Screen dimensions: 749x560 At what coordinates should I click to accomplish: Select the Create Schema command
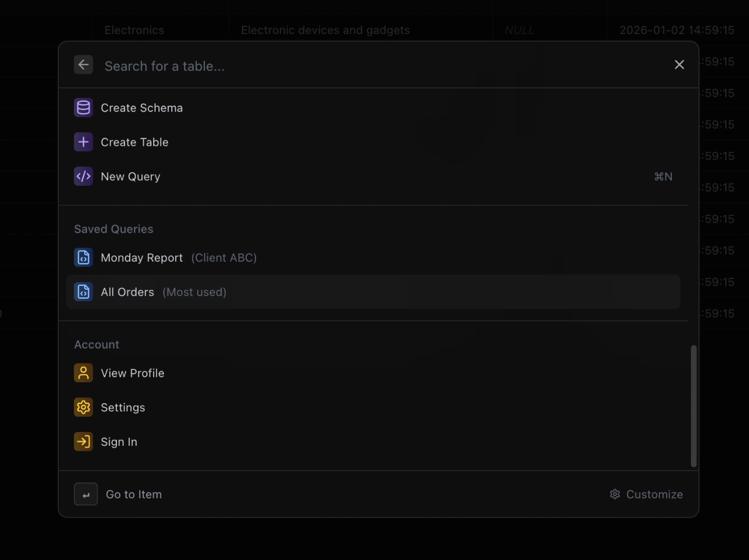tap(142, 108)
